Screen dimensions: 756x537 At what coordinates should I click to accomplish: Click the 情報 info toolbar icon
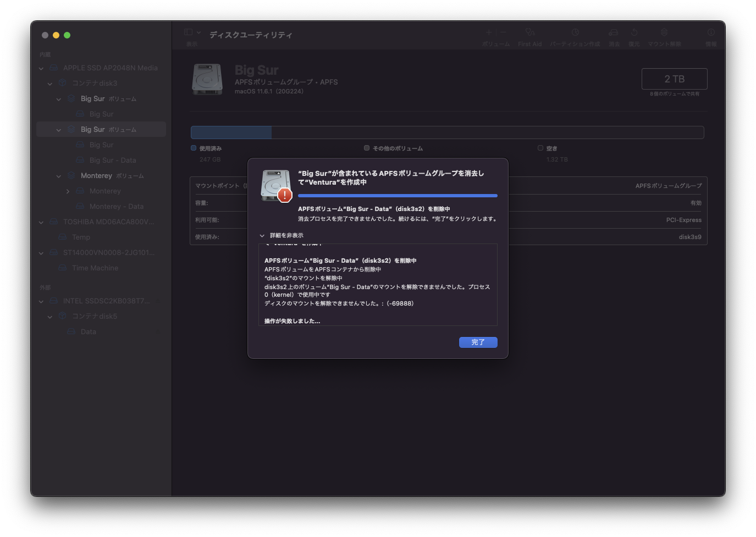tap(711, 32)
